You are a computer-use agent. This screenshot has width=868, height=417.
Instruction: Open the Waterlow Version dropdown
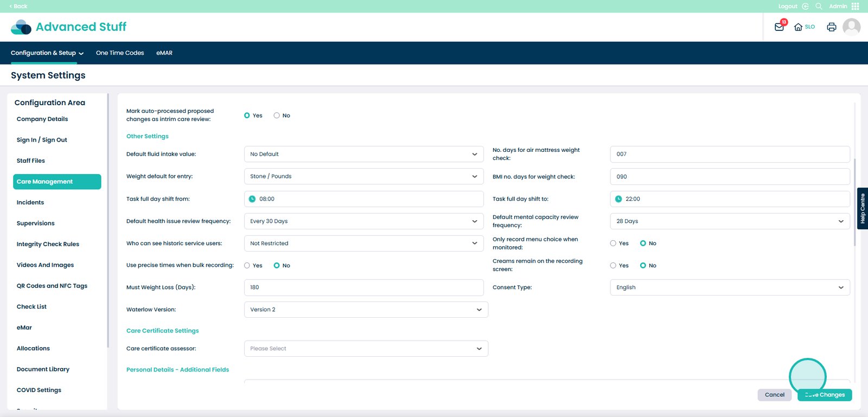pos(366,310)
